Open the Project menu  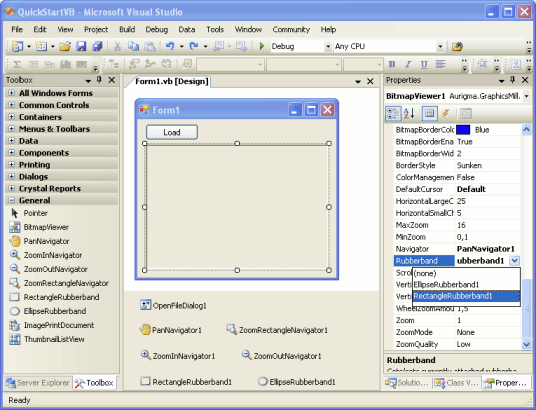pyautogui.click(x=96, y=29)
